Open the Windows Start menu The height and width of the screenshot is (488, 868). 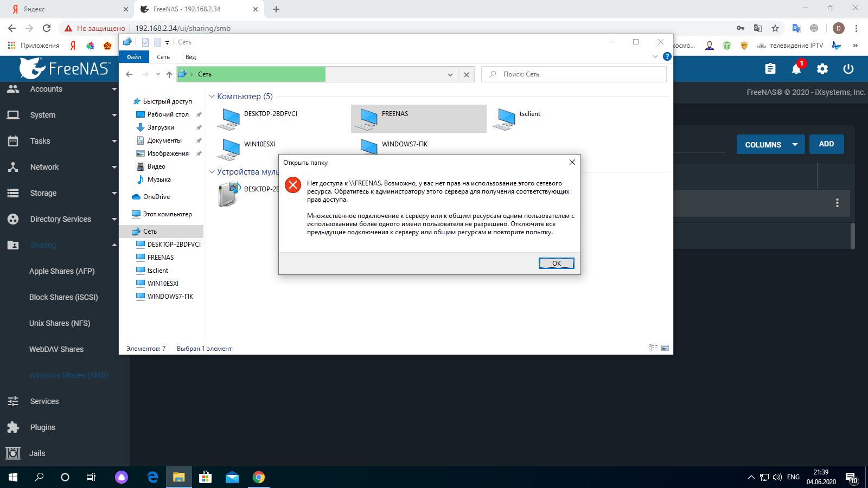click(13, 477)
